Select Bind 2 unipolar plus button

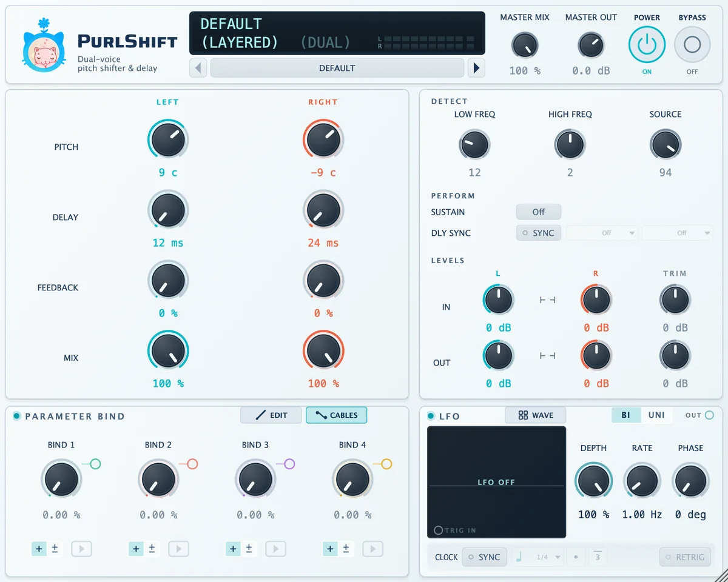[136, 549]
